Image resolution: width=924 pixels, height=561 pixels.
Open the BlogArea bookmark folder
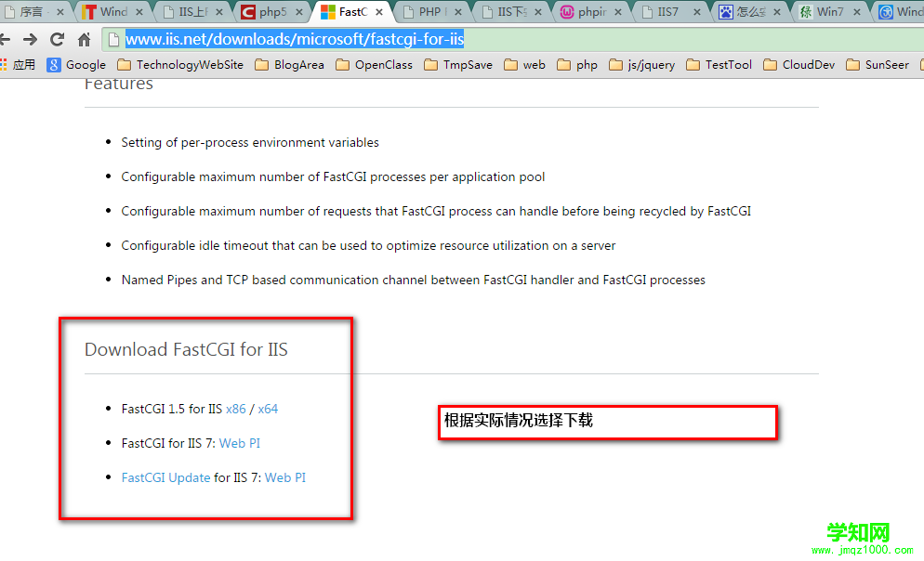tap(289, 65)
